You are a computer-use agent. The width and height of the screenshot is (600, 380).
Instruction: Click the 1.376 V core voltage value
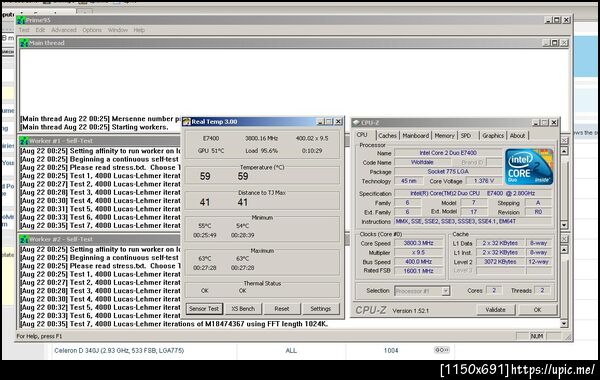[484, 181]
